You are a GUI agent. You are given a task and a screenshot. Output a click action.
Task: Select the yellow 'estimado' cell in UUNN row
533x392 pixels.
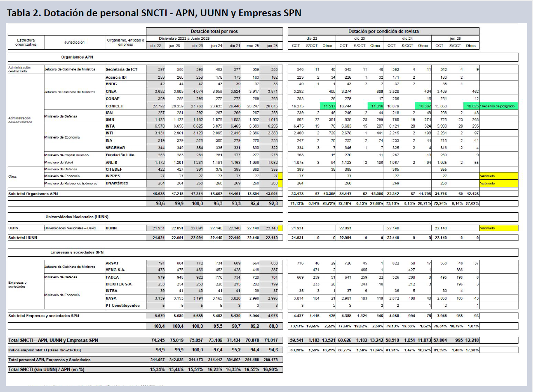498,228
